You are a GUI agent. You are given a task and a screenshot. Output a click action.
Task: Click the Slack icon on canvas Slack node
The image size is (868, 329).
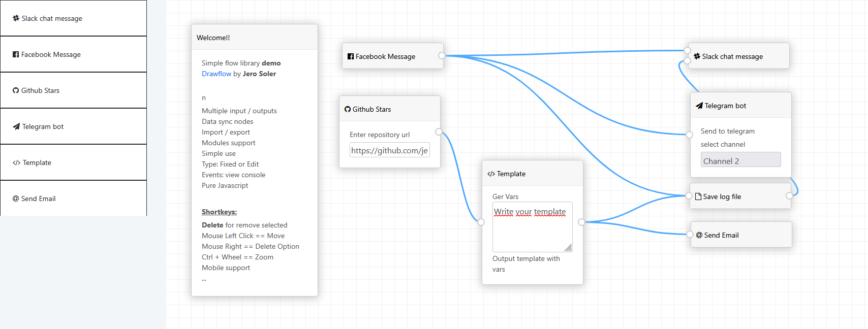coord(697,56)
